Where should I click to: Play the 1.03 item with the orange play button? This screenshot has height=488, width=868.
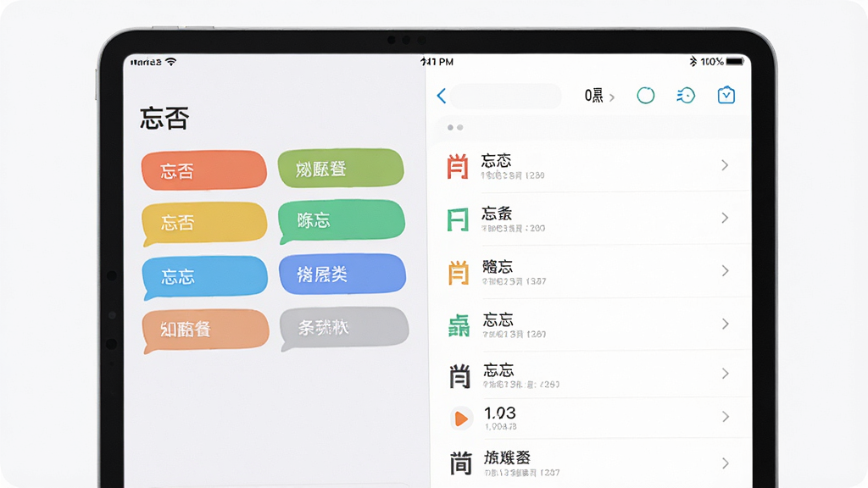tap(461, 419)
